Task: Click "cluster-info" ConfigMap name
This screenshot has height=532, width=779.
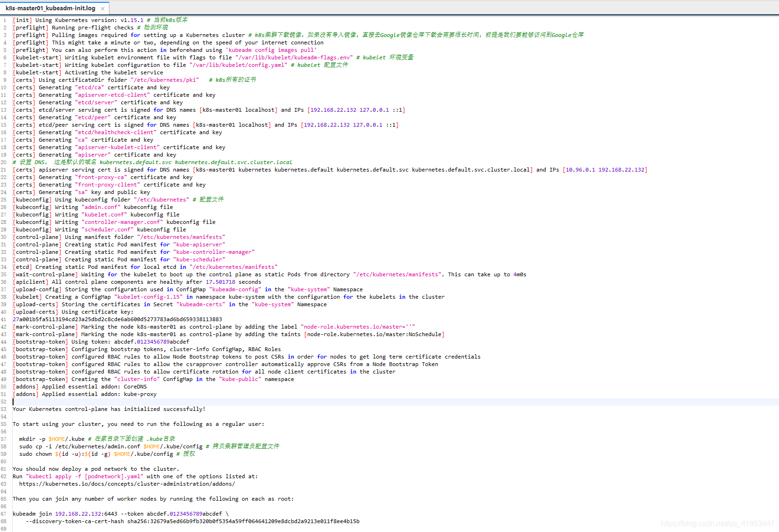Action: [137, 379]
